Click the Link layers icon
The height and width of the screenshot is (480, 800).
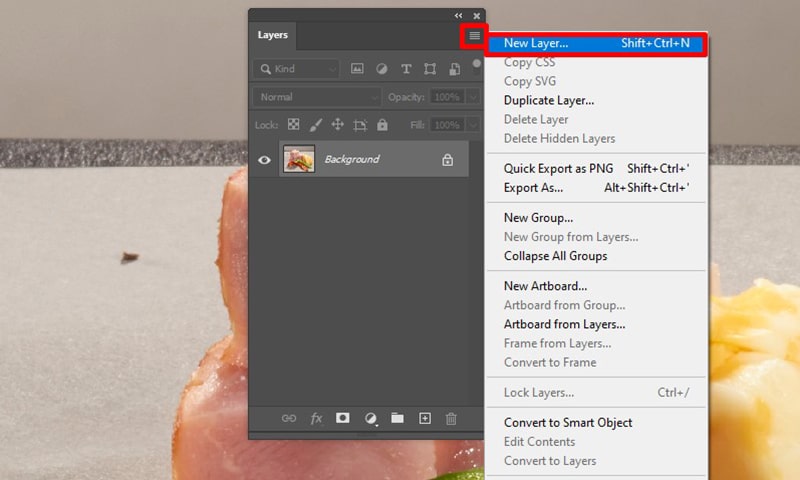point(289,418)
